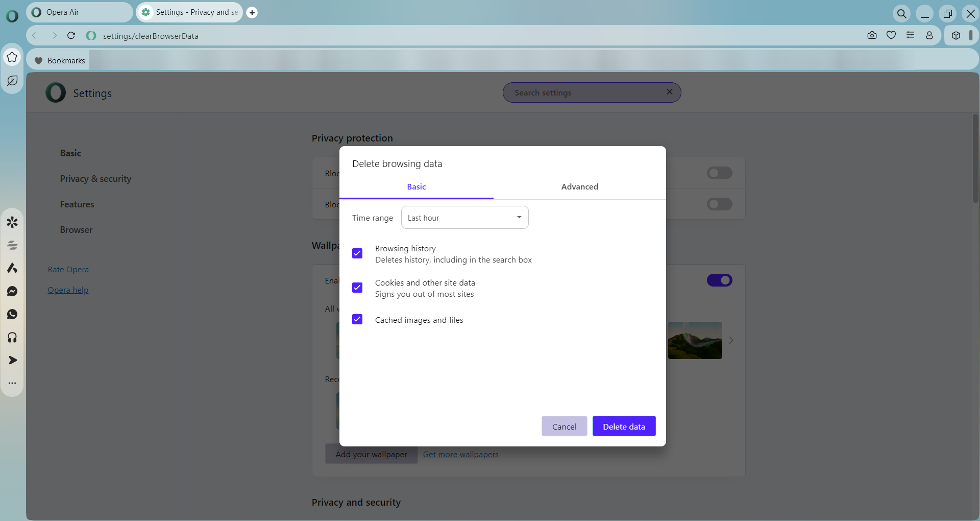
Task: Open the Flow arrow sidebar icon
Action: pos(12,360)
